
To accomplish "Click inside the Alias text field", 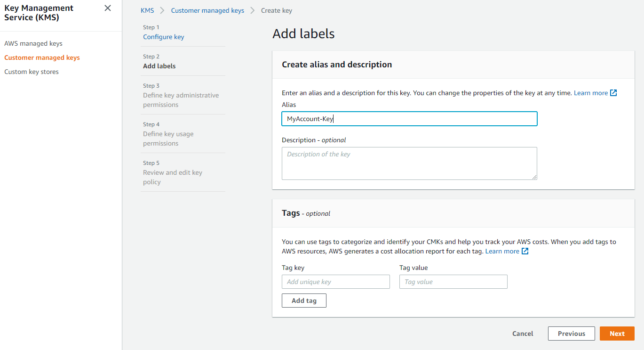I will point(409,119).
